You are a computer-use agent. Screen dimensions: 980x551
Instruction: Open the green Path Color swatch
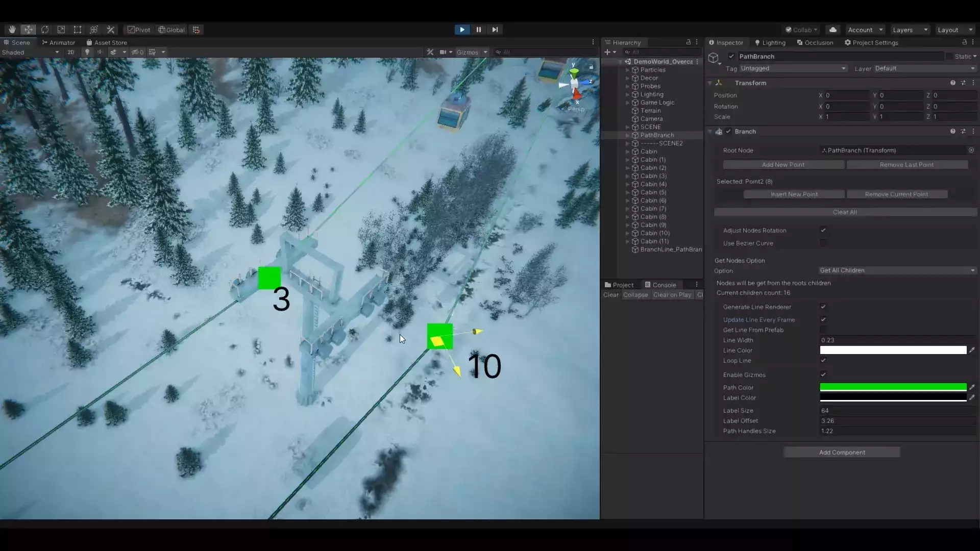coord(893,387)
